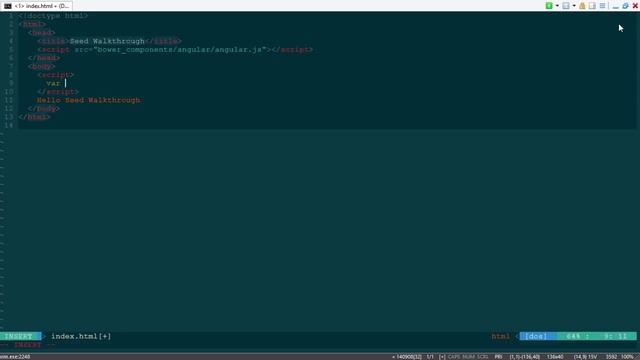640x360 pixels.
Task: Expand the consoles list dropdown arrow
Action: [x=574, y=6]
